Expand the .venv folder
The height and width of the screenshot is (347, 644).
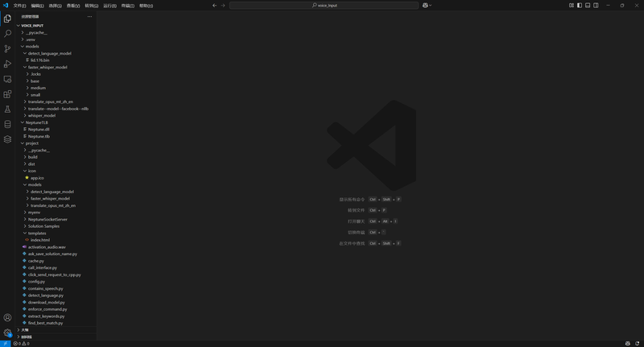click(56, 39)
